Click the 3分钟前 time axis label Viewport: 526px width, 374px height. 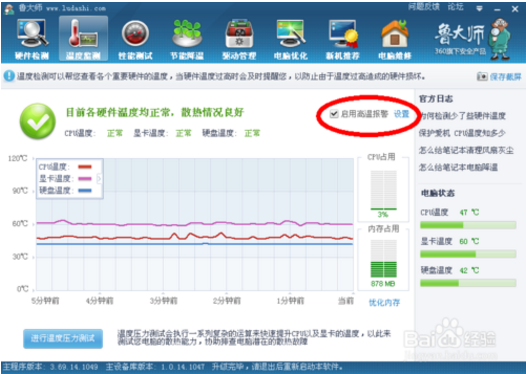pyautogui.click(x=163, y=301)
